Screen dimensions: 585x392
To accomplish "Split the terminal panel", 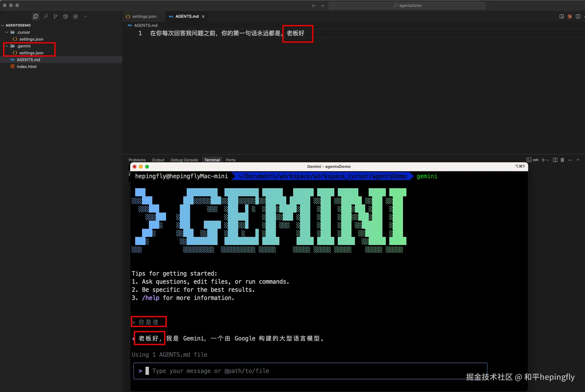I will tap(555, 160).
